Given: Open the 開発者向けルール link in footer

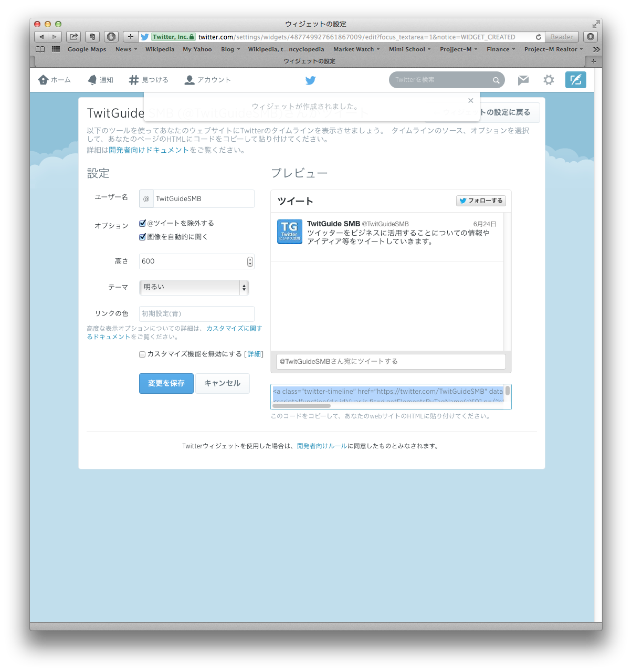Looking at the screenshot, I should point(322,446).
